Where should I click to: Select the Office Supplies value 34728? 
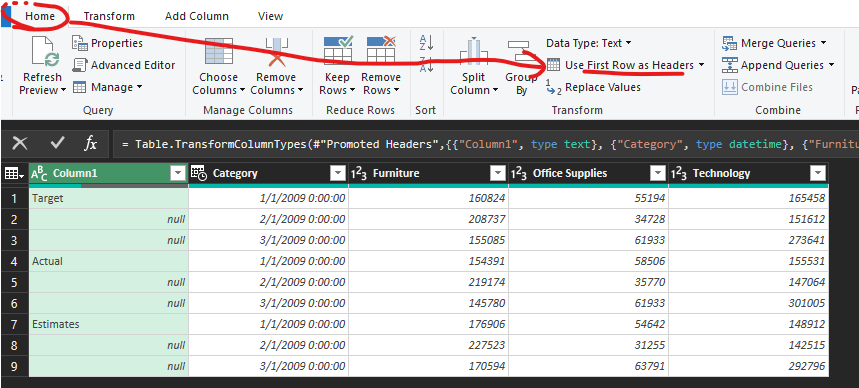pyautogui.click(x=588, y=219)
